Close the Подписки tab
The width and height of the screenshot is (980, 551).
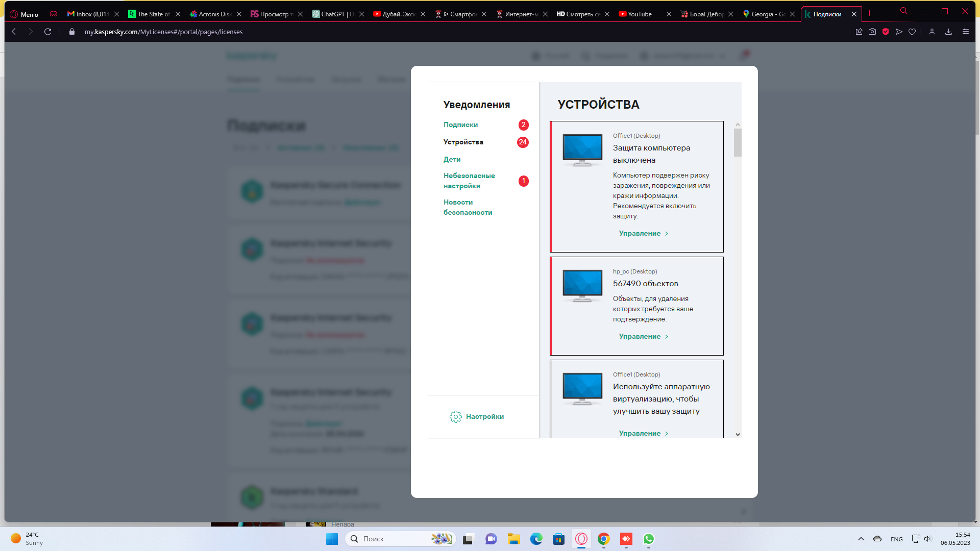[854, 14]
